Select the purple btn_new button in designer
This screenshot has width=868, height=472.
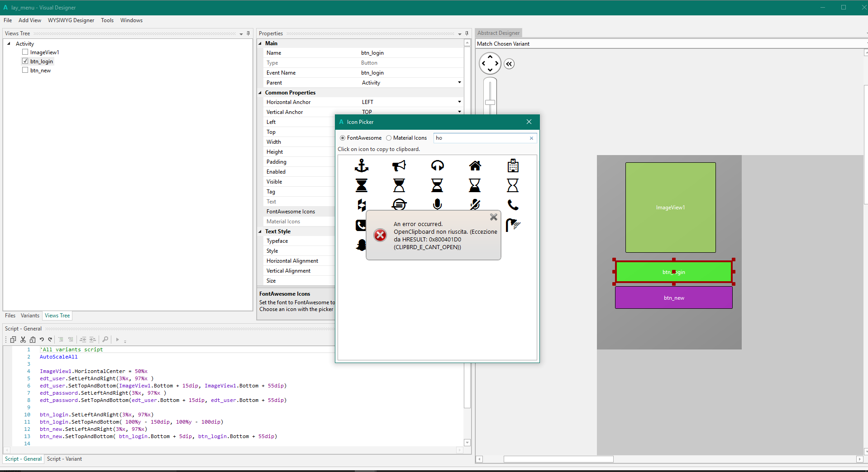[x=673, y=298]
